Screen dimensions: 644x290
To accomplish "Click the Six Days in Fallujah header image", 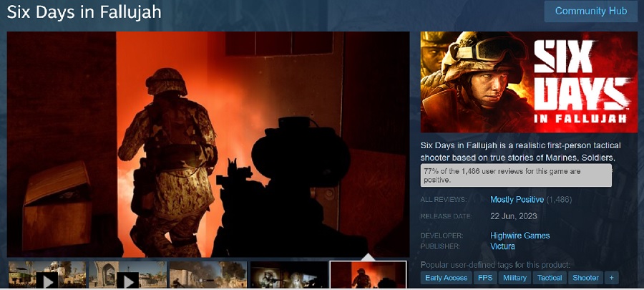I will 529,82.
